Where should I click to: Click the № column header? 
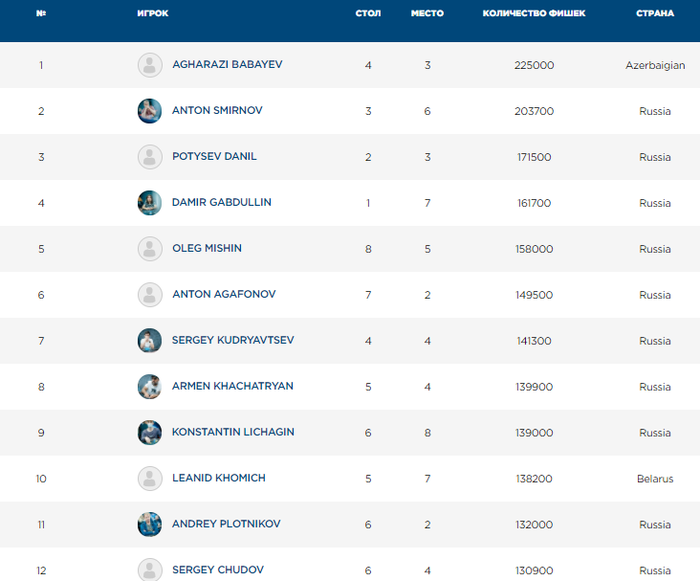pos(41,13)
